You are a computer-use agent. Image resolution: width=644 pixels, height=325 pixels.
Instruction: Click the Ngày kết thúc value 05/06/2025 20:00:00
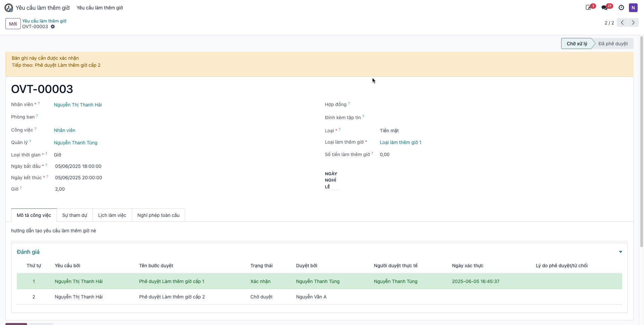78,178
